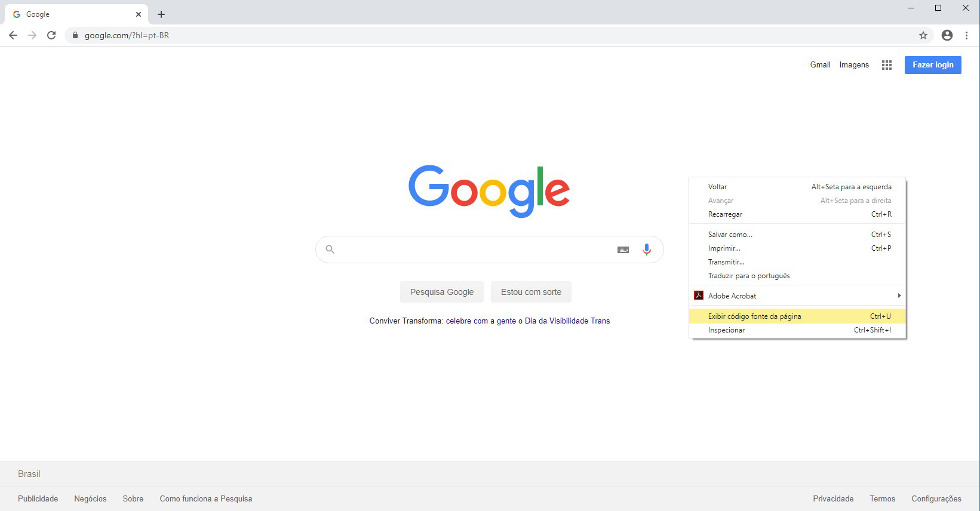Open the Negócios footer link

pos(90,499)
